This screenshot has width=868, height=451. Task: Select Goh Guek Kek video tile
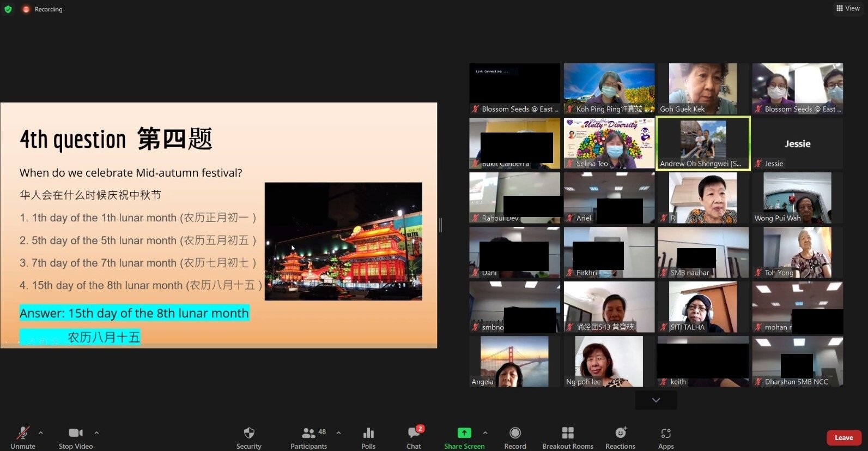[x=703, y=89]
